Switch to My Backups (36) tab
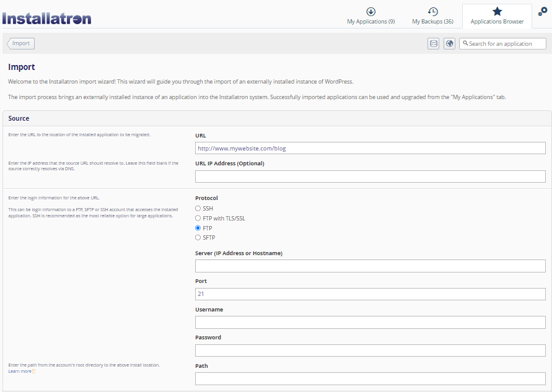The height and width of the screenshot is (392, 552). tap(432, 16)
